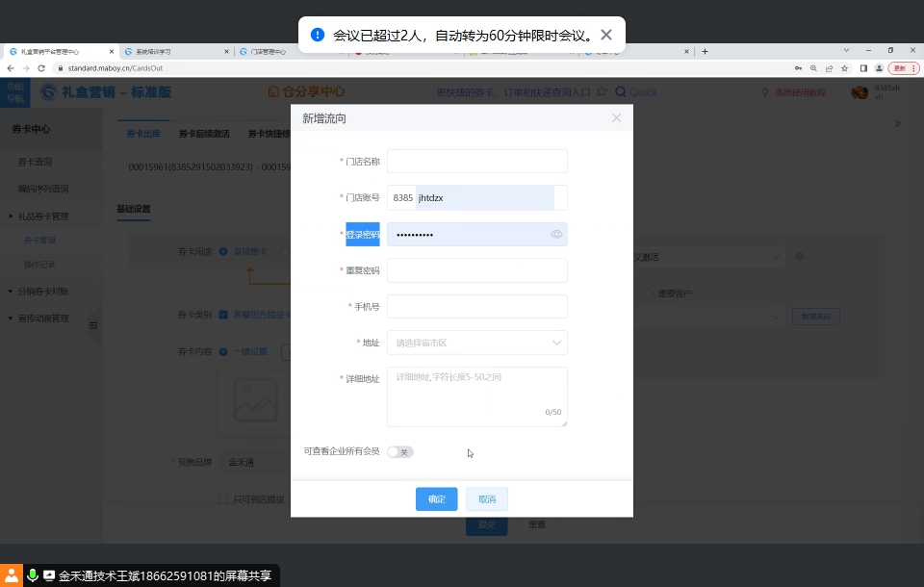Check the 只可到店提货 checkbox

coord(223,499)
